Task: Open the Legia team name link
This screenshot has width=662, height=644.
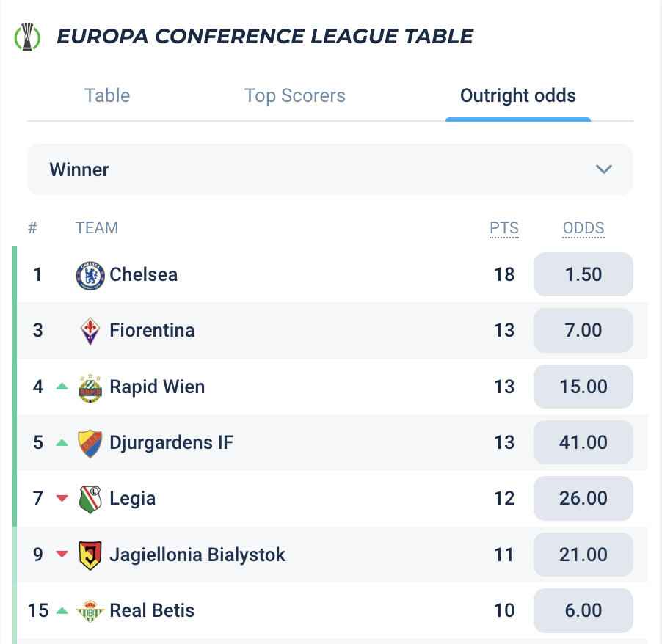Action: click(133, 499)
